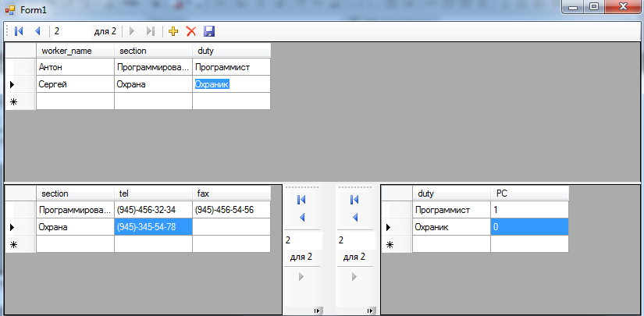Click empty fax cell in Охрана row
Screen dimensions: 644x316
(231, 227)
